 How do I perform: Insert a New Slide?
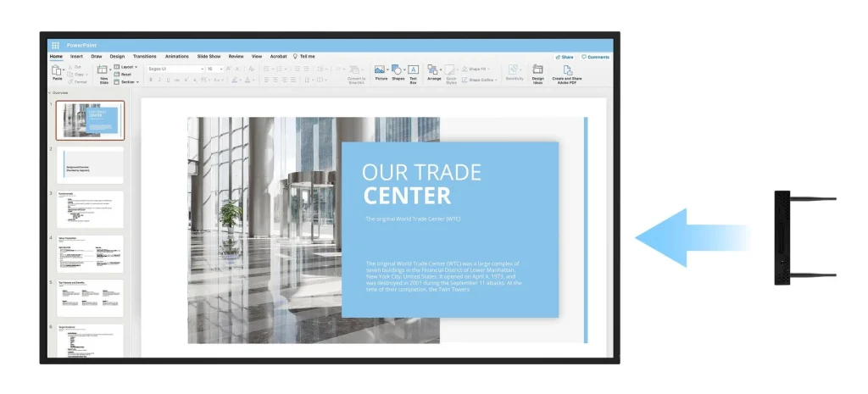click(x=103, y=73)
